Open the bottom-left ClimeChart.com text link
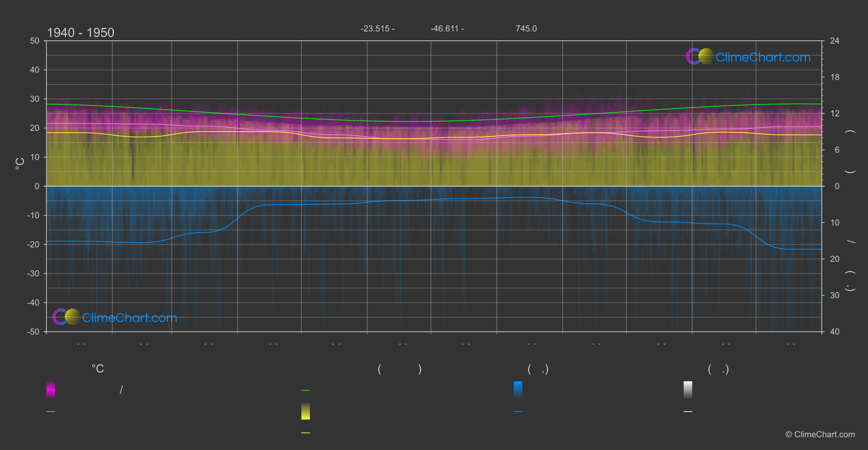This screenshot has height=450, width=868. (130, 317)
